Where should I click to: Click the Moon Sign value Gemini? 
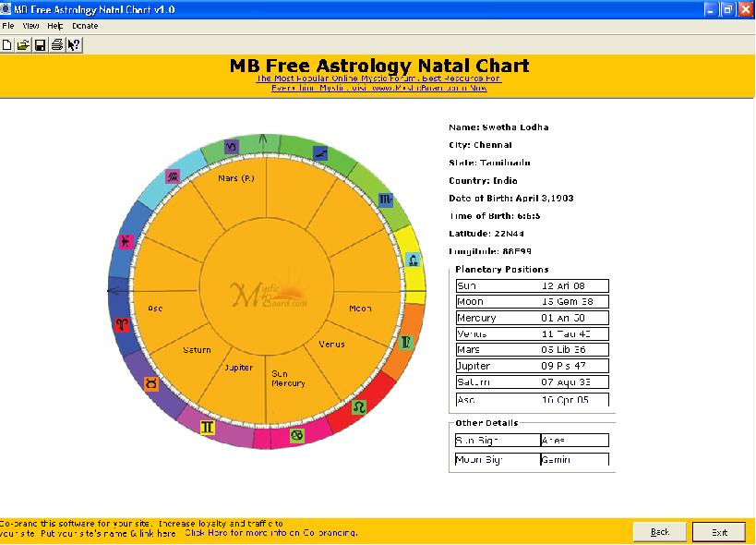click(x=574, y=459)
